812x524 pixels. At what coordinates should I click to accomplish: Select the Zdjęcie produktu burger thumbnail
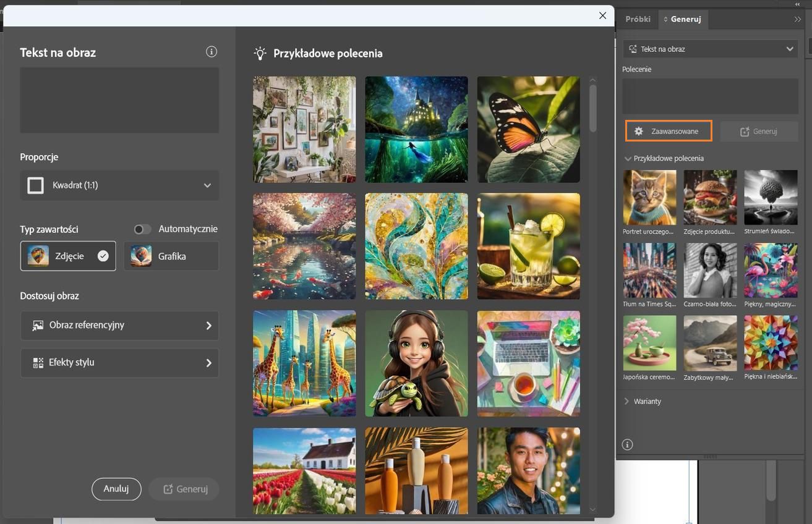click(x=710, y=198)
